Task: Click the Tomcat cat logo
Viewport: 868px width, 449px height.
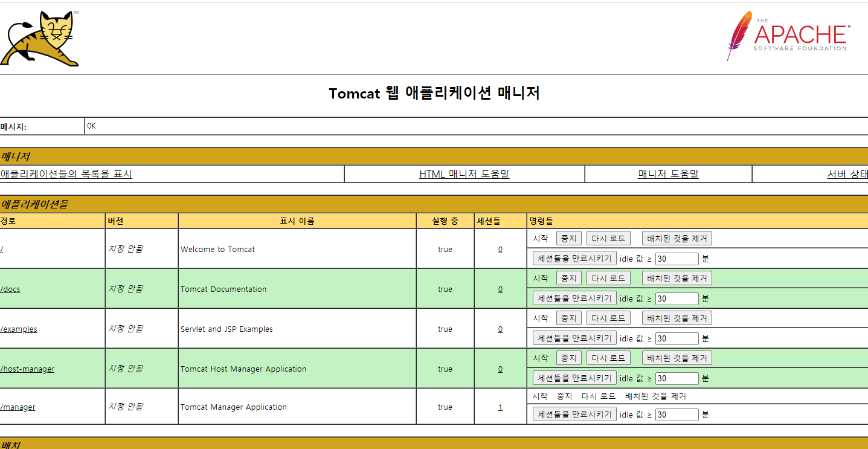Action: pos(40,38)
